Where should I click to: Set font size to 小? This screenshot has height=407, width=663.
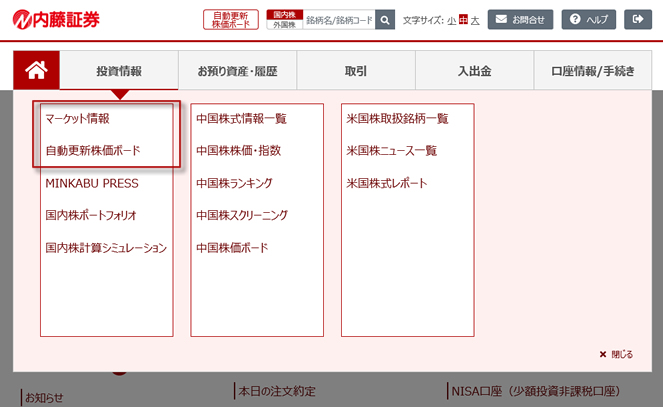pos(451,20)
